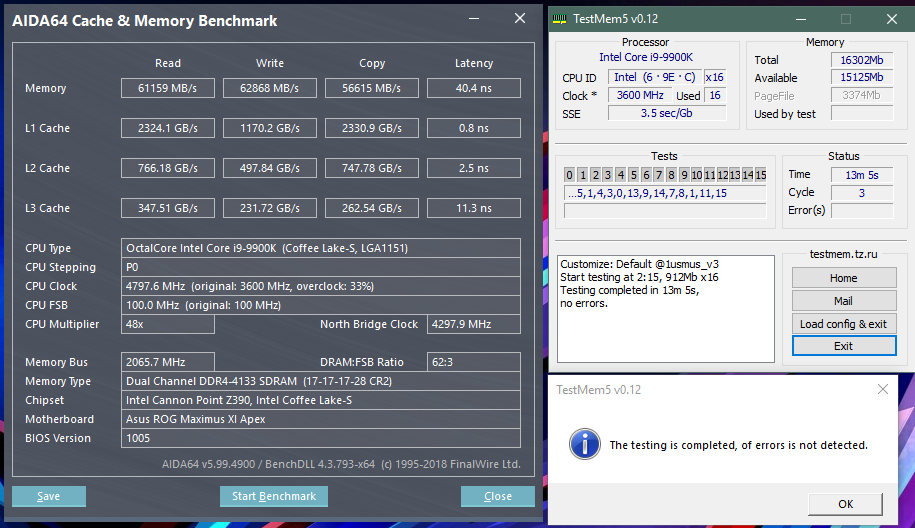
Task: Click the DRAM:FSB Ratio value 62:3
Action: pyautogui.click(x=474, y=362)
